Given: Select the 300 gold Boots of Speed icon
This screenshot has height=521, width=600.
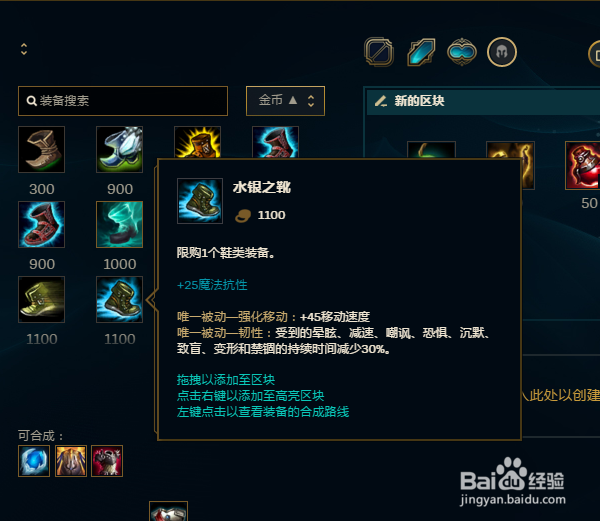Looking at the screenshot, I should tap(41, 149).
